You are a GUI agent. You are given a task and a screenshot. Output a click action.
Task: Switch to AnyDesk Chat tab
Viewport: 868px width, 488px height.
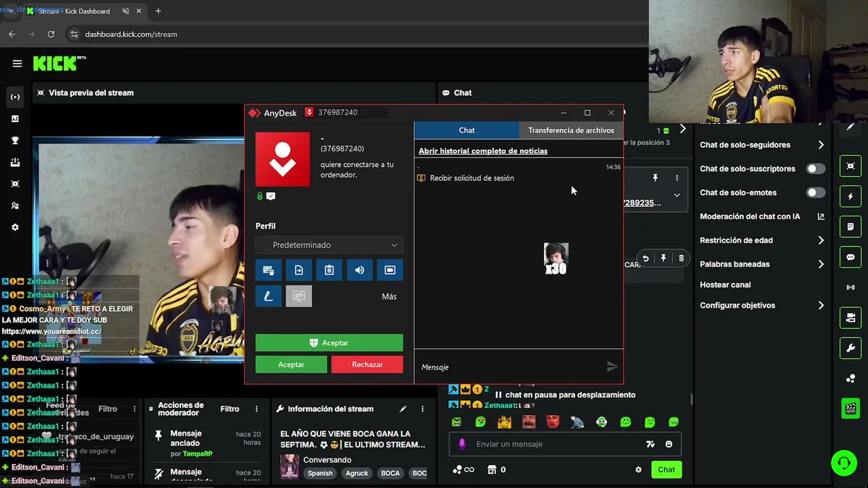pos(467,130)
